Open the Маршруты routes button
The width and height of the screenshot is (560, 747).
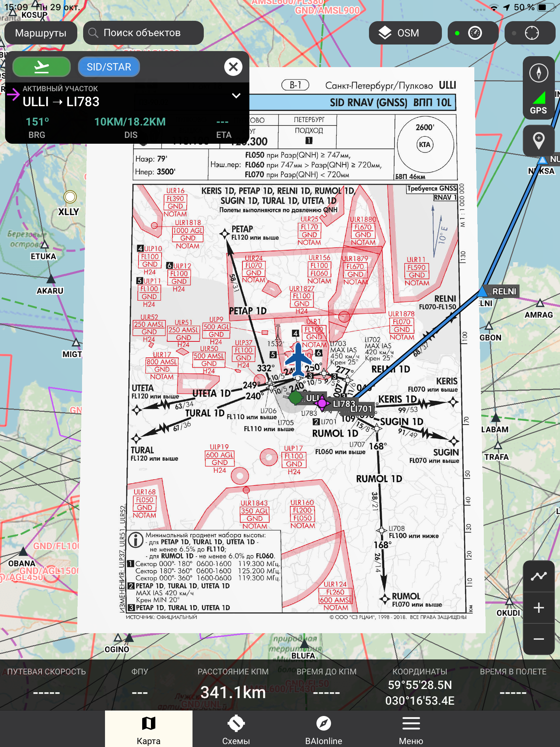click(41, 33)
